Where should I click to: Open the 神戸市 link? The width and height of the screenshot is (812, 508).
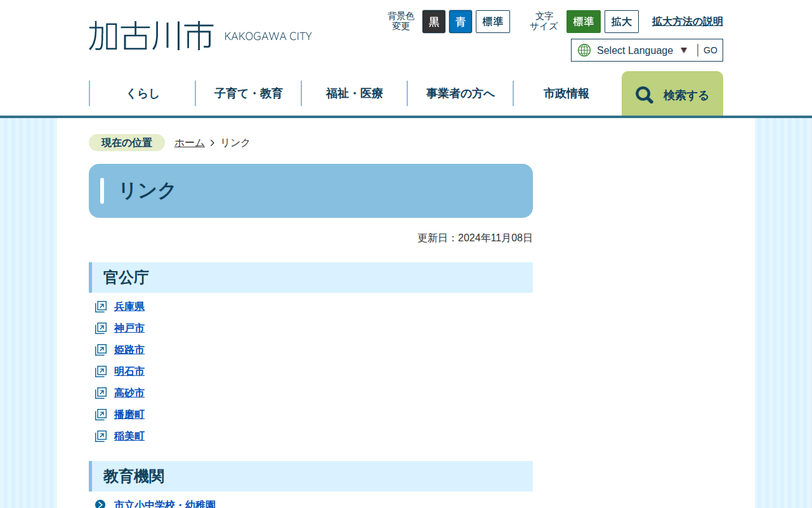tap(129, 328)
